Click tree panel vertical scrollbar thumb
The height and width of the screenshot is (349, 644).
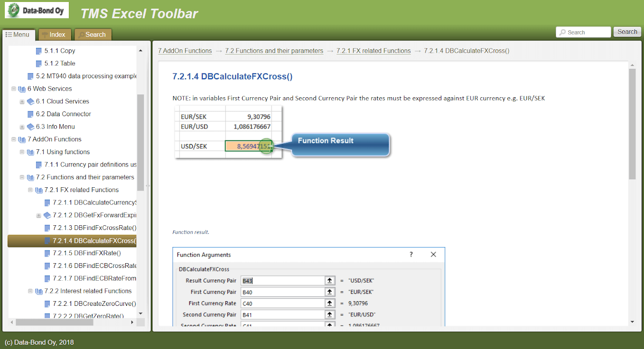140,142
